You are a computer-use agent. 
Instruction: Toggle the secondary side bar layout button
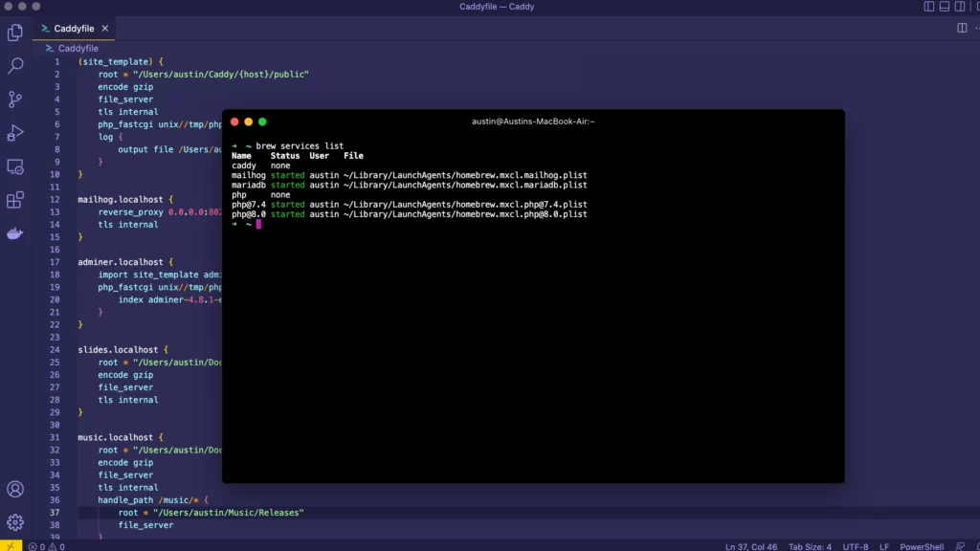(x=961, y=7)
